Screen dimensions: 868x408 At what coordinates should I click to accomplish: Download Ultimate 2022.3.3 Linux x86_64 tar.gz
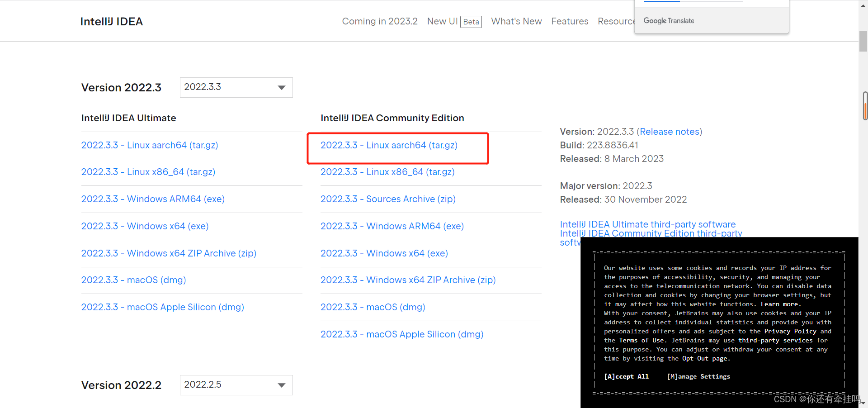pos(148,172)
